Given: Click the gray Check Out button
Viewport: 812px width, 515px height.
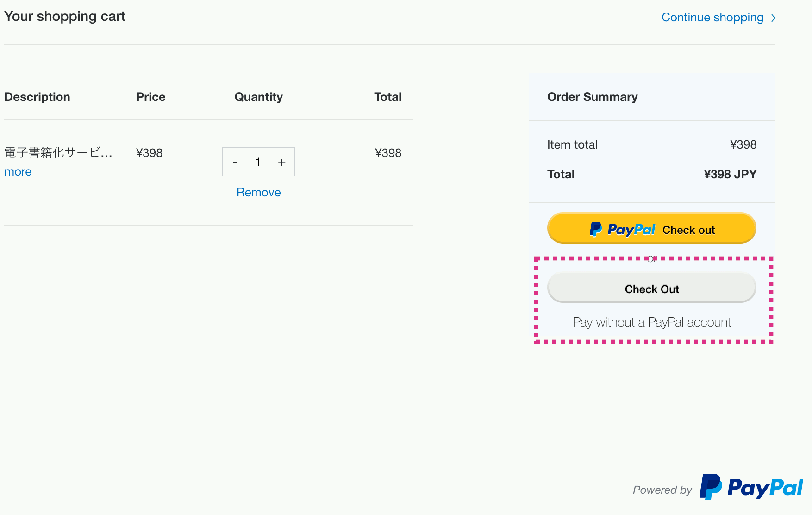Looking at the screenshot, I should (x=651, y=288).
